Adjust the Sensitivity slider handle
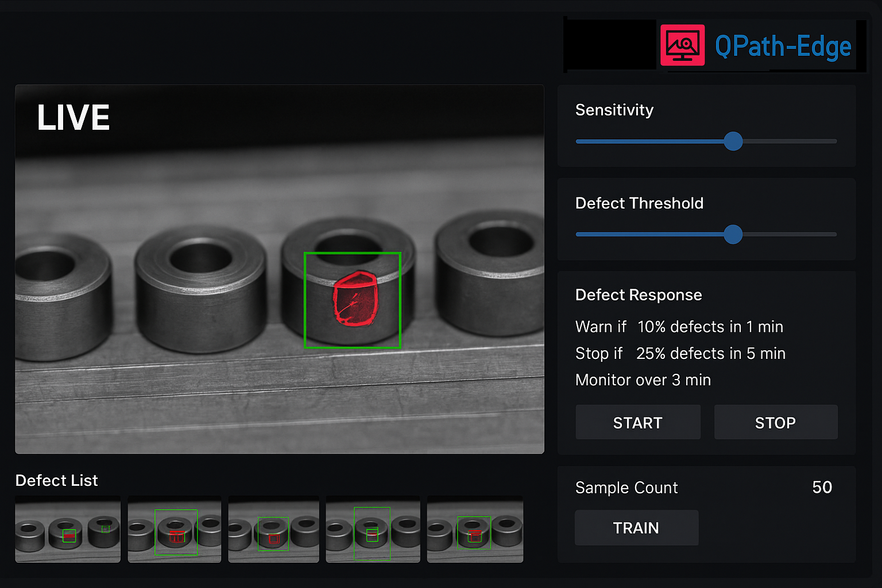The height and width of the screenshot is (588, 882). [x=733, y=141]
